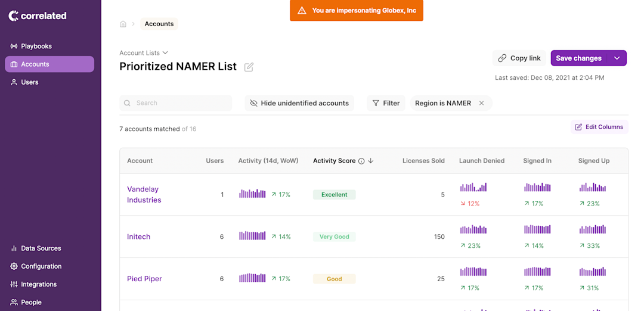Viewport: 644px width, 311px height.
Task: Click the pencil icon to rename the list
Action: 249,67
